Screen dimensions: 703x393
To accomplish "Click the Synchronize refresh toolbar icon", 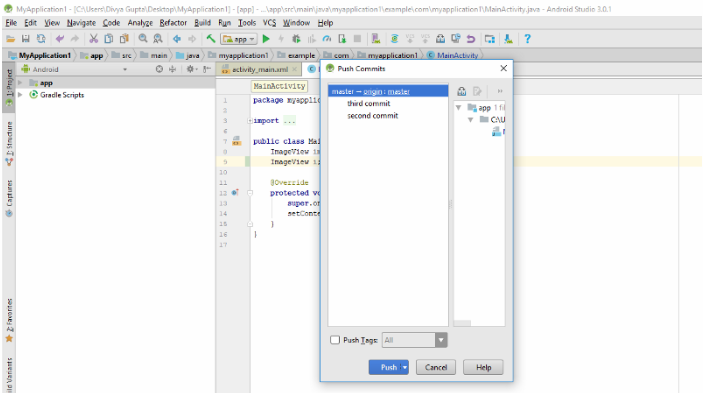I will pyautogui.click(x=41, y=39).
